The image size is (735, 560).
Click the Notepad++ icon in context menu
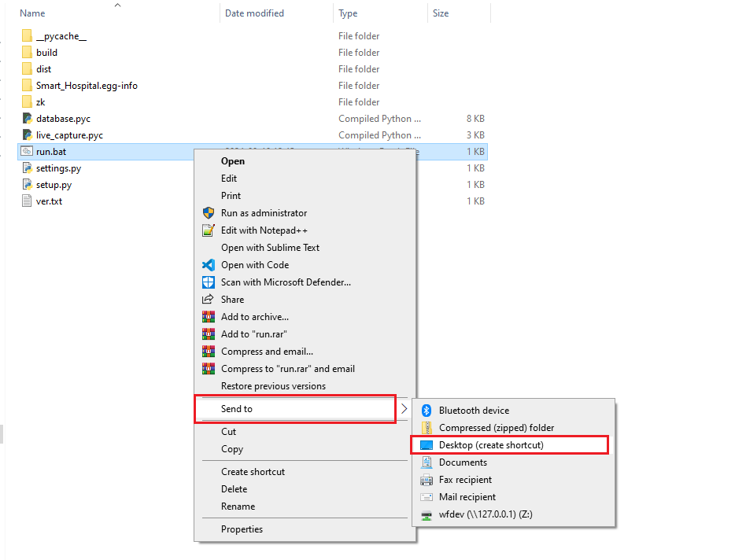click(208, 230)
